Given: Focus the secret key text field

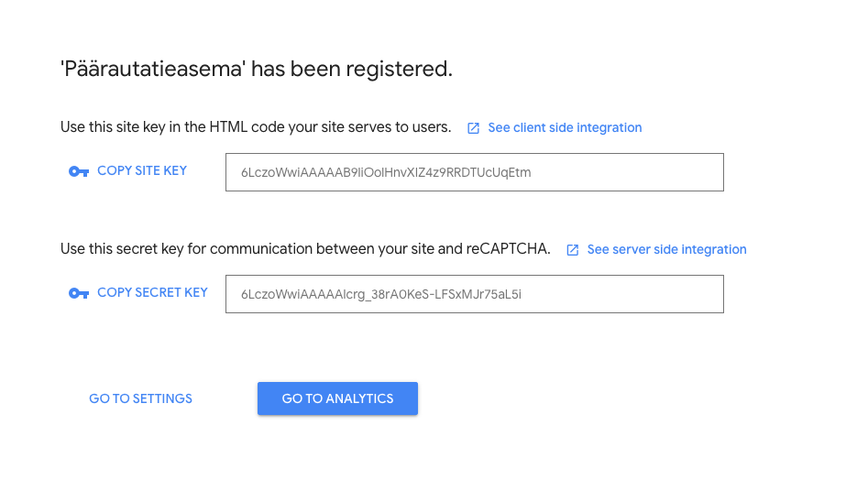Looking at the screenshot, I should 475,294.
